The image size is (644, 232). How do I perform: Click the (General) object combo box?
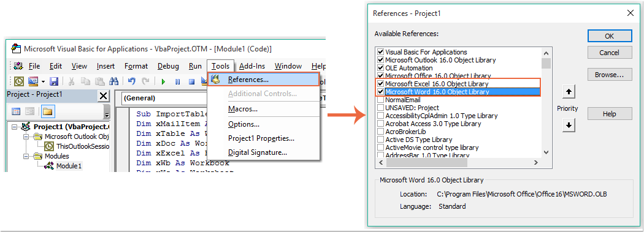pyautogui.click(x=164, y=98)
